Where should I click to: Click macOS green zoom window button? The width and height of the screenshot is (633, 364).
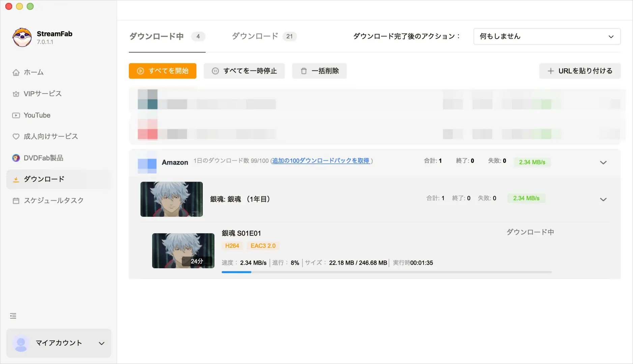point(30,6)
